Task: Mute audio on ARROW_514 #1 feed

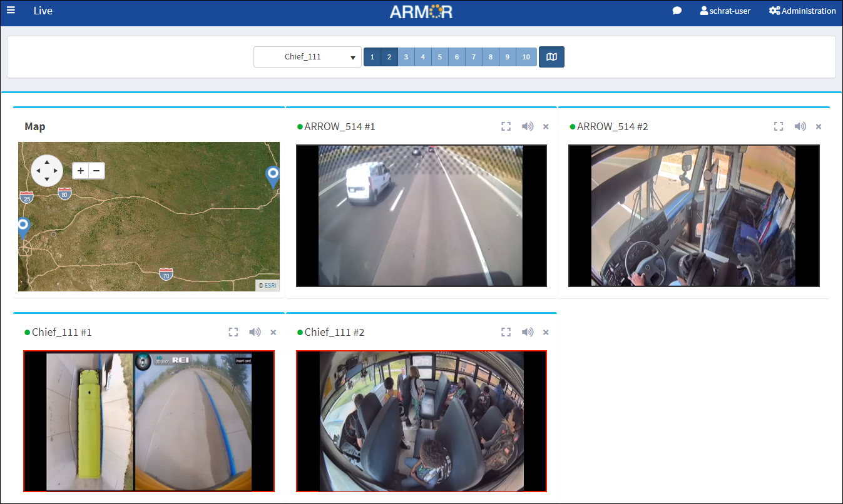Action: [528, 126]
